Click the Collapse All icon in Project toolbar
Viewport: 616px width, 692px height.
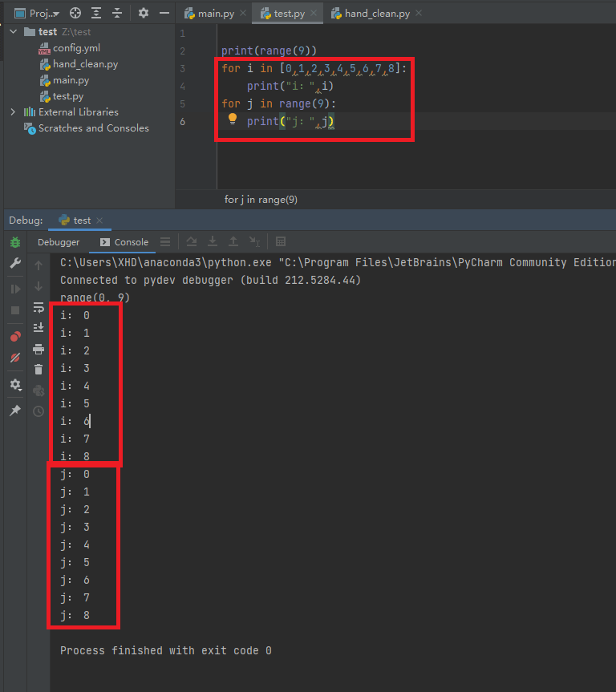coord(117,14)
